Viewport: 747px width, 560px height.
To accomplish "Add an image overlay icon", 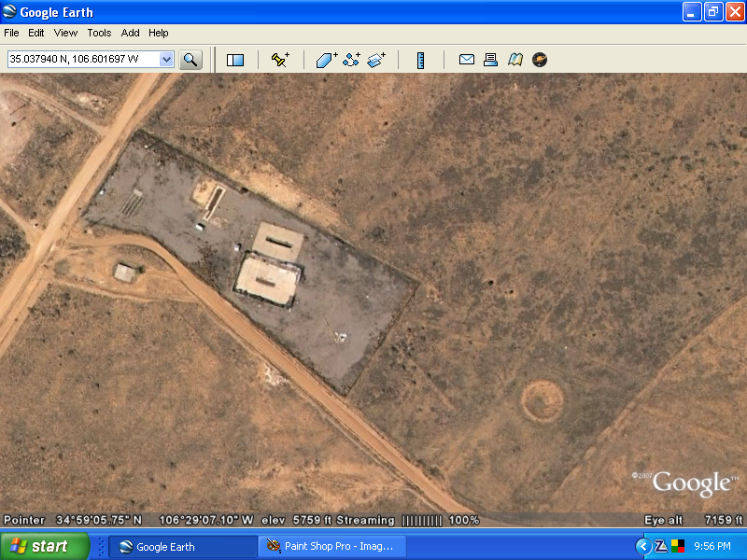I will coord(376,60).
